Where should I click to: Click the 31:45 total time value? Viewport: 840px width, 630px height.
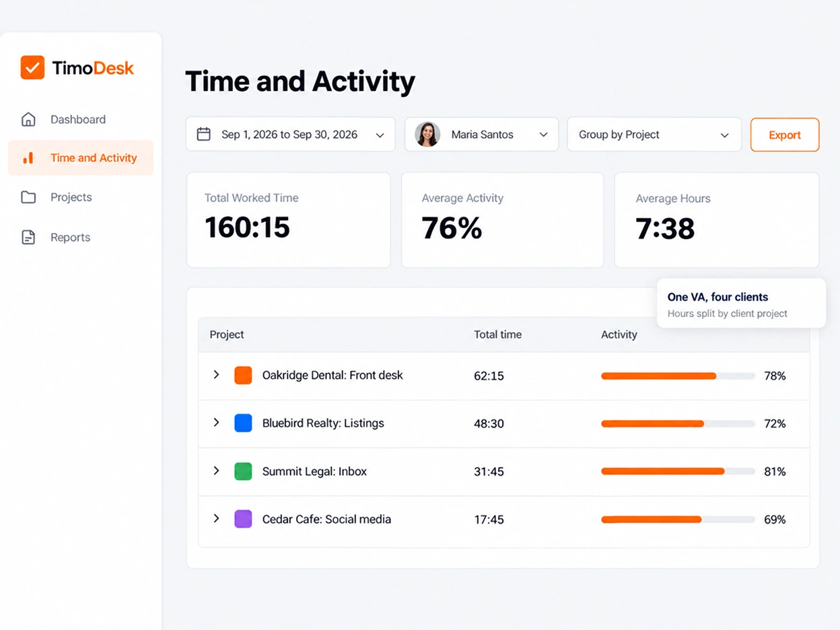[x=489, y=472]
